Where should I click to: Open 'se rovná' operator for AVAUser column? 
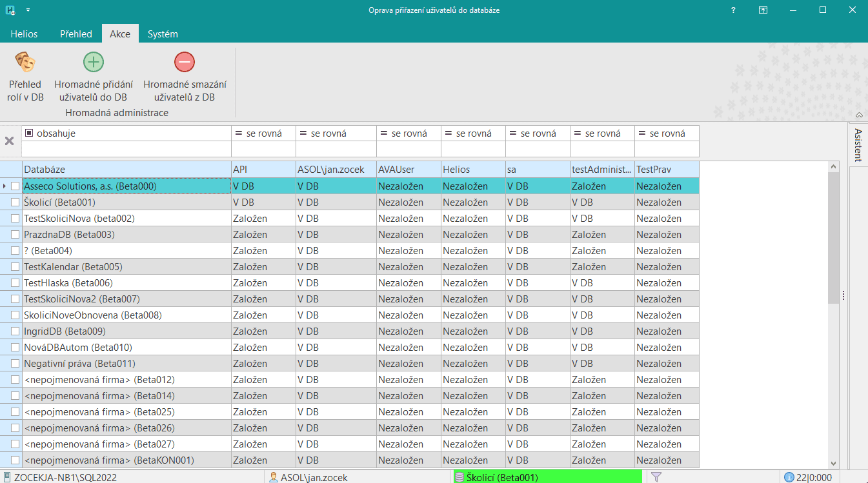pos(409,133)
